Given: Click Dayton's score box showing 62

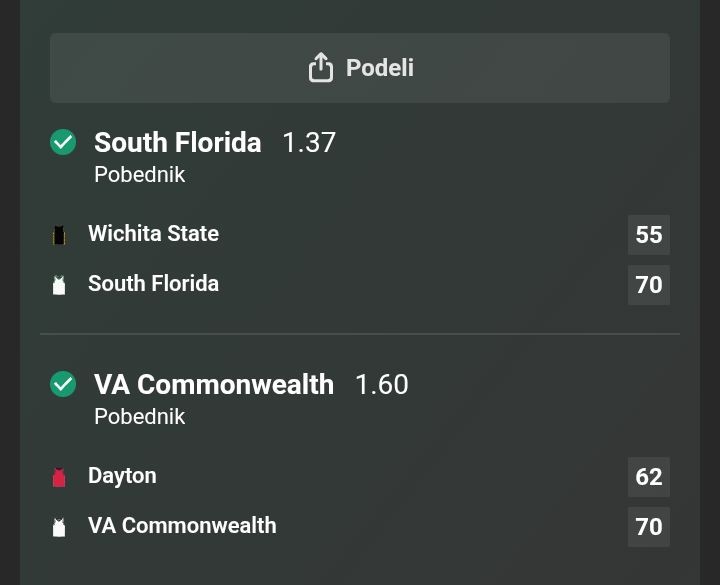Looking at the screenshot, I should 648,477.
